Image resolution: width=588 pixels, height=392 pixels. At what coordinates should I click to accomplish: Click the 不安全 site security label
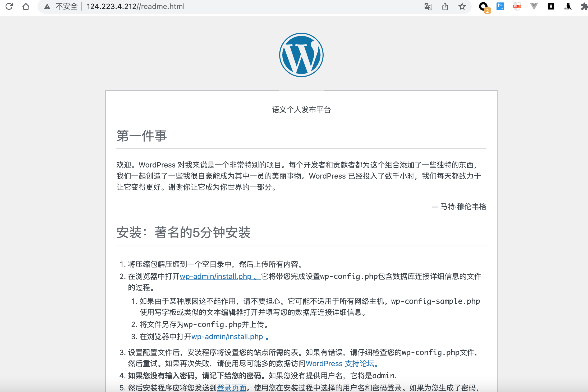click(66, 6)
